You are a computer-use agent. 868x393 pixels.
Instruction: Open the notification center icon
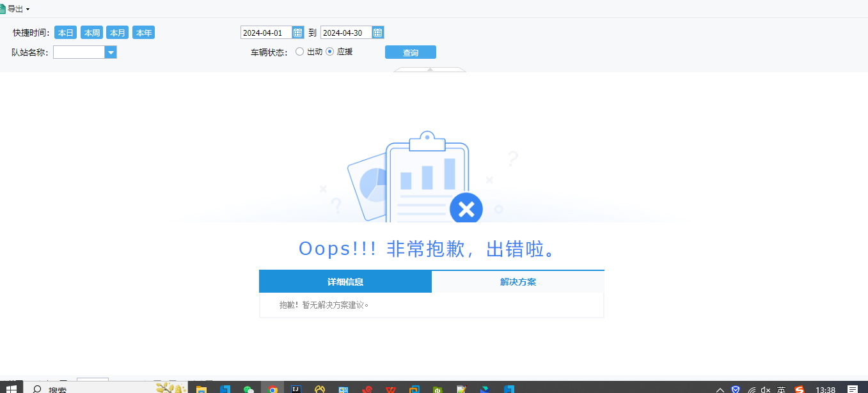[852, 389]
